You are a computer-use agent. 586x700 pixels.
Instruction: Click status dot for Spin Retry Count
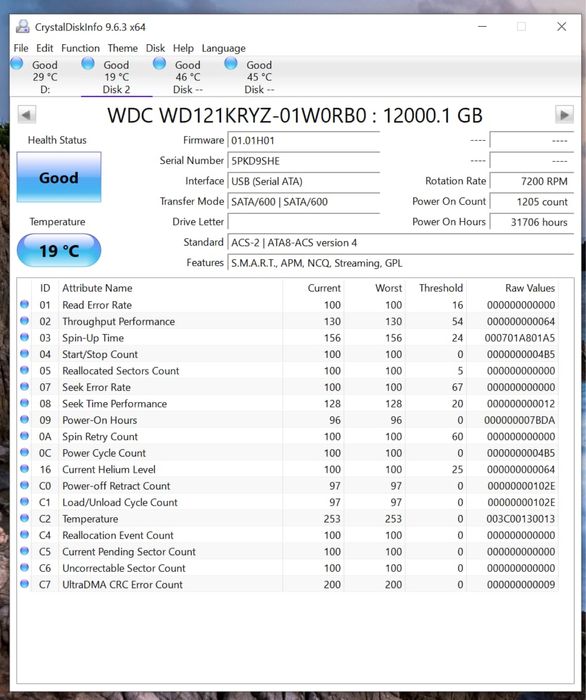click(25, 436)
